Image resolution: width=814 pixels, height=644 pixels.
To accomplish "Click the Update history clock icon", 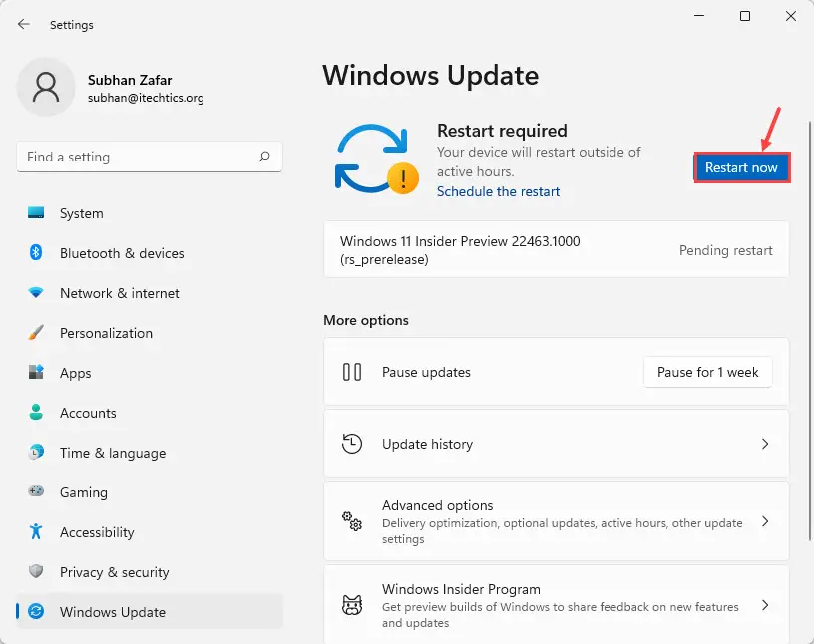I will [352, 444].
